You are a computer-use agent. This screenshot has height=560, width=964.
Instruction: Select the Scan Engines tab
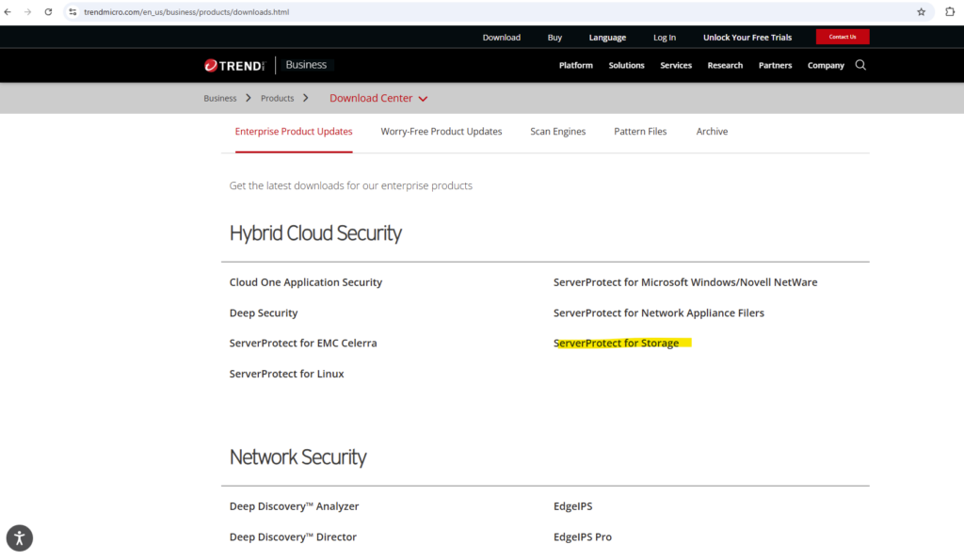click(557, 132)
